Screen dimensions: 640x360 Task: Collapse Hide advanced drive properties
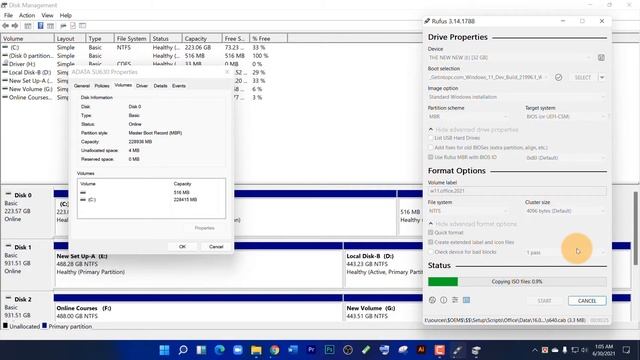click(x=473, y=129)
